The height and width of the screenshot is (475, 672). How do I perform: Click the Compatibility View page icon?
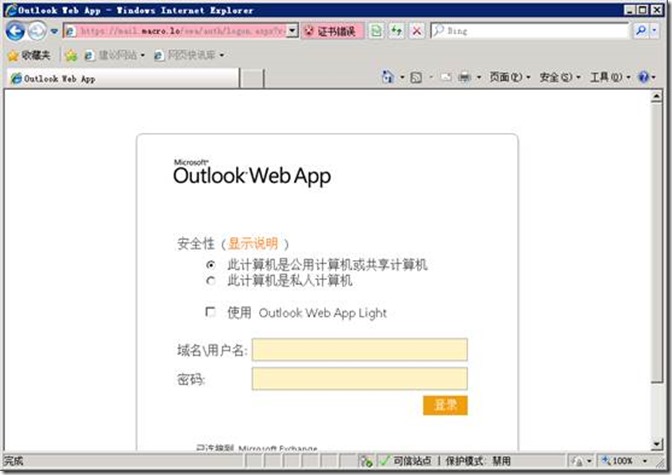tap(376, 31)
